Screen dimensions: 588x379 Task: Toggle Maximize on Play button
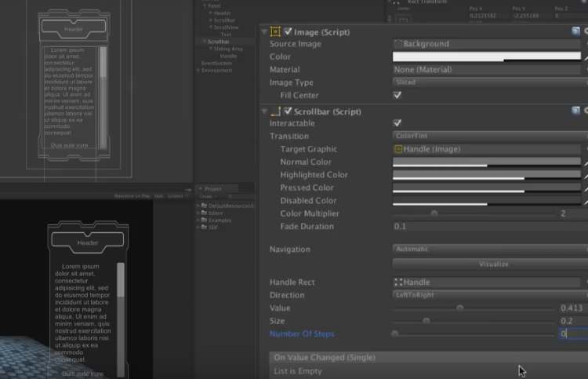click(133, 195)
